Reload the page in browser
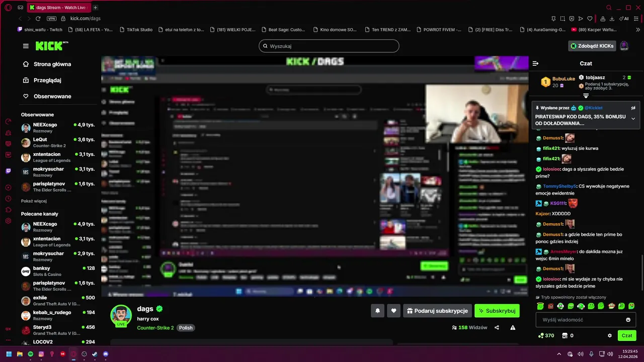The image size is (644, 362). tap(38, 19)
